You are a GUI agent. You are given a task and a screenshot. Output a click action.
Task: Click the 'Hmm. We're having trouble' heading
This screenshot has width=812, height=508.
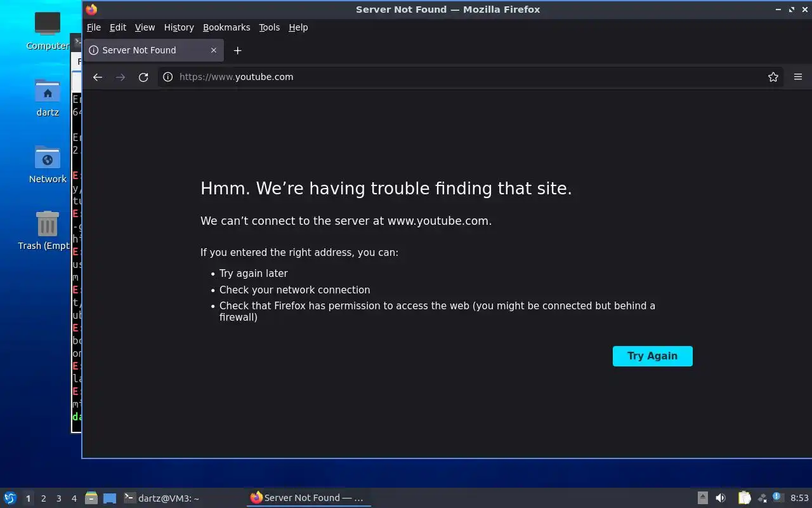[386, 189]
